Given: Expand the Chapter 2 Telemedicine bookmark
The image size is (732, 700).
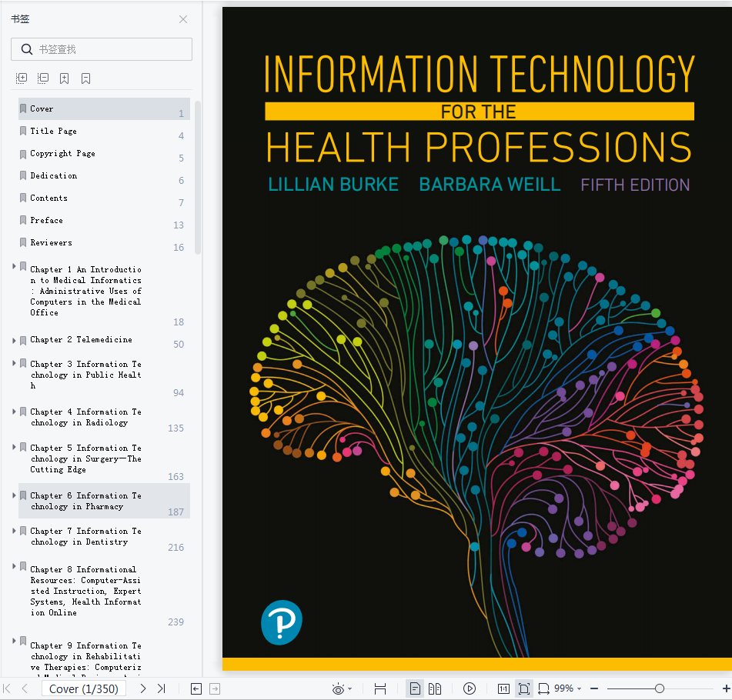Looking at the screenshot, I should point(14,341).
